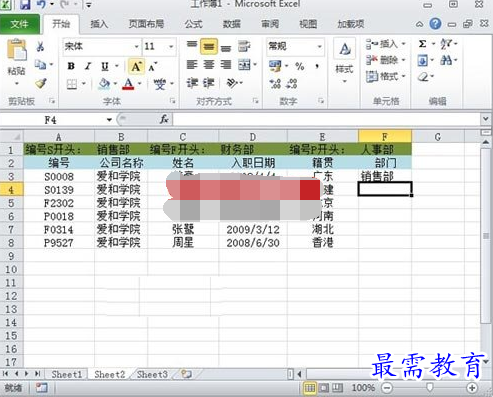Click the Clear eraser icon
The height and width of the screenshot is (397, 493).
pos(423,77)
